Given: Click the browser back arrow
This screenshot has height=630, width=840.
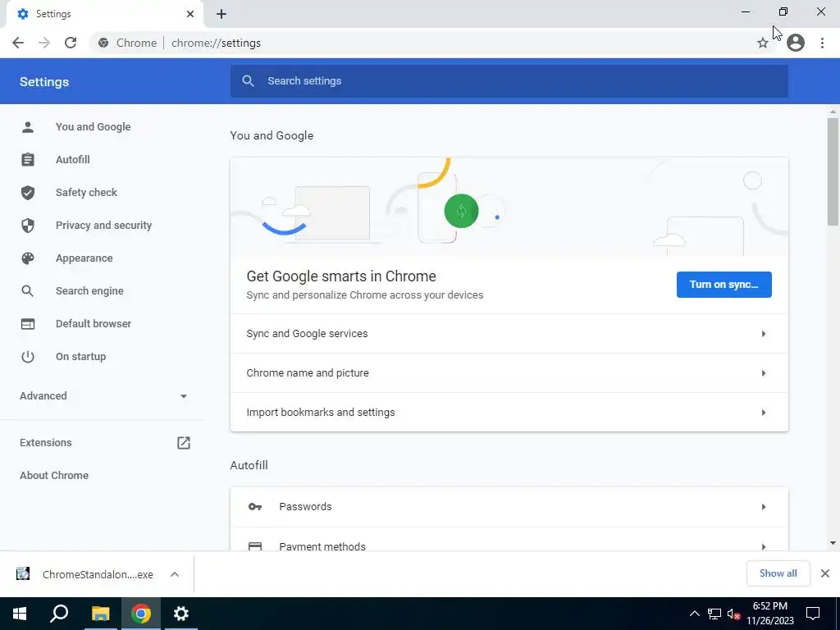Looking at the screenshot, I should [x=18, y=43].
